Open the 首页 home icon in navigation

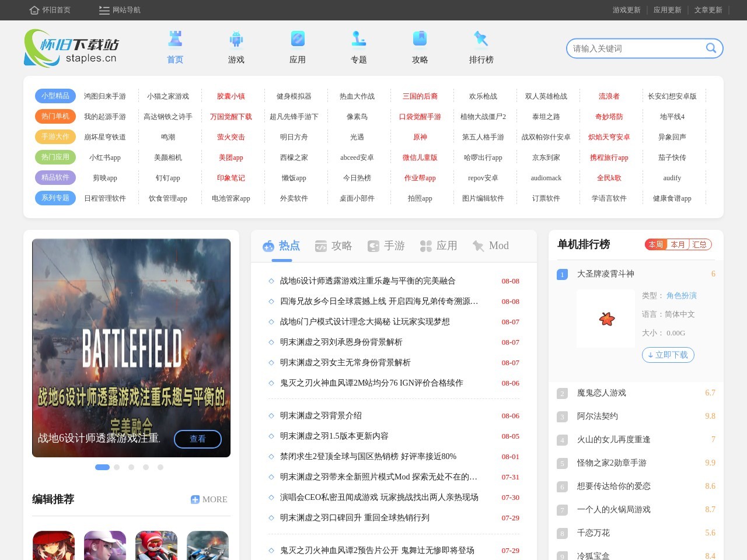(174, 41)
